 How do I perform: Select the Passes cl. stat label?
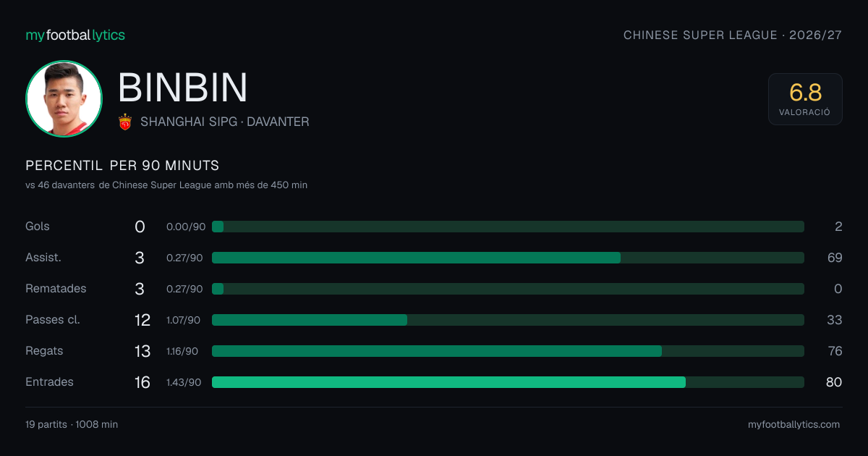(53, 319)
